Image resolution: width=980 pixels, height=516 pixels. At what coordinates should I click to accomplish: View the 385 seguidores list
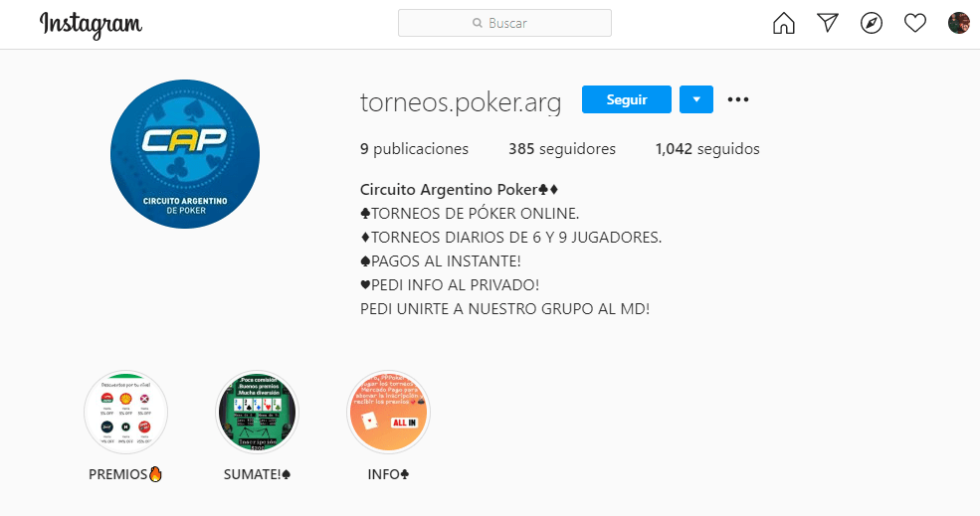click(x=562, y=149)
